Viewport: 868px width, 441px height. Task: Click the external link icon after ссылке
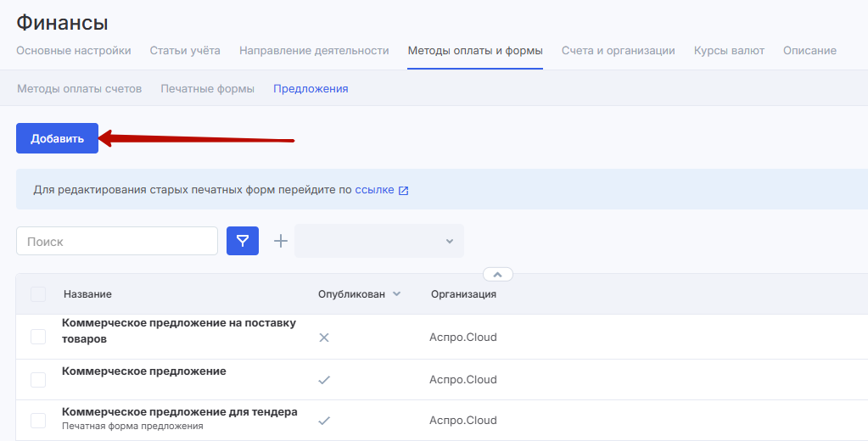pos(404,191)
